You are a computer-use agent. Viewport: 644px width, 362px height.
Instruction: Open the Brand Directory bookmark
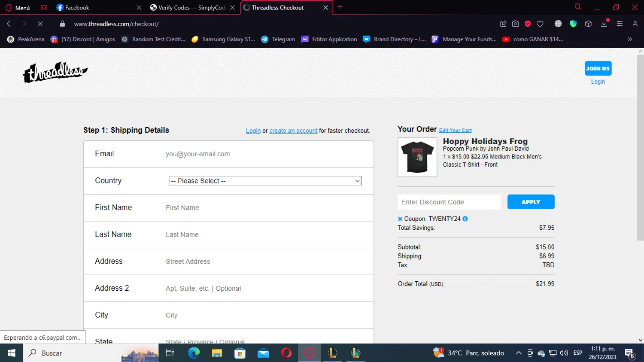395,39
